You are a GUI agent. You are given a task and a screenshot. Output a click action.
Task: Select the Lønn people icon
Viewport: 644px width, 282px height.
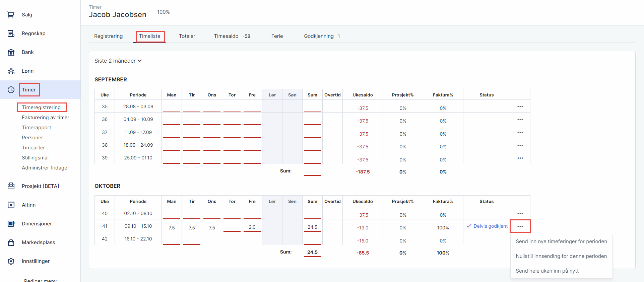pyautogui.click(x=11, y=71)
